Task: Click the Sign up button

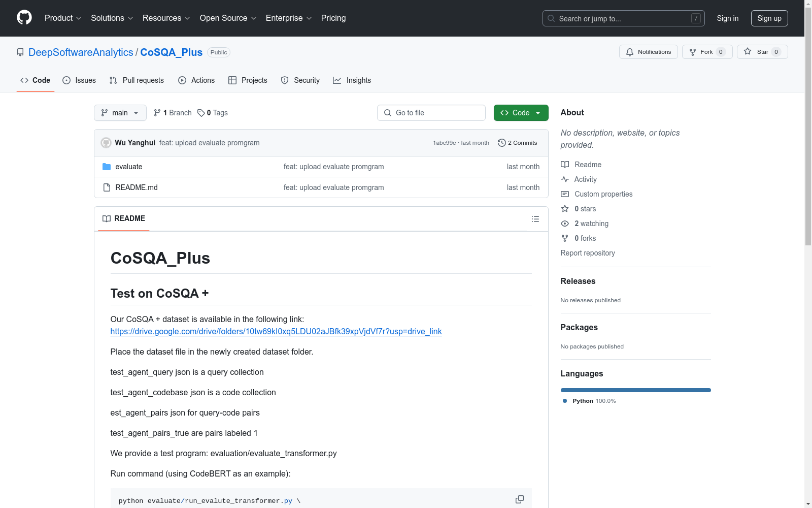Action: pos(769,18)
